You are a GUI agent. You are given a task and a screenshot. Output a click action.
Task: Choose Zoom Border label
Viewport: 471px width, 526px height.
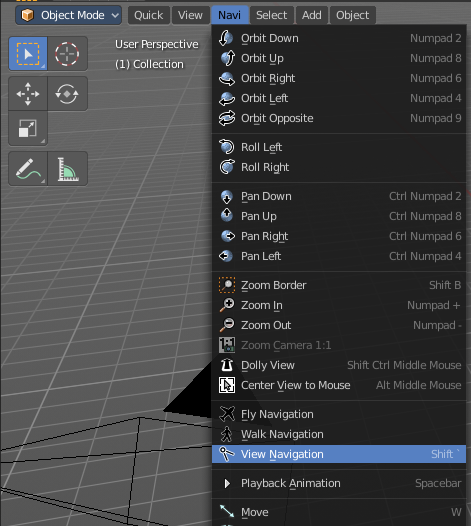274,285
